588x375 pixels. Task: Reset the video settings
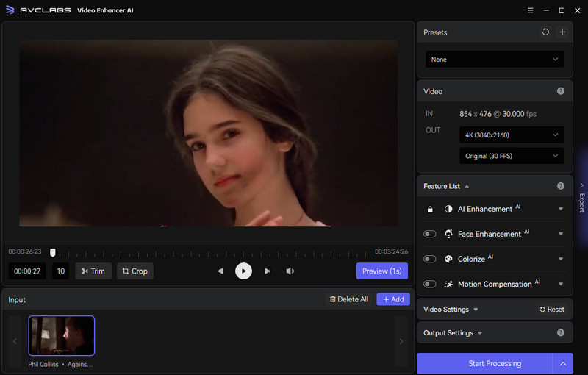[552, 310]
